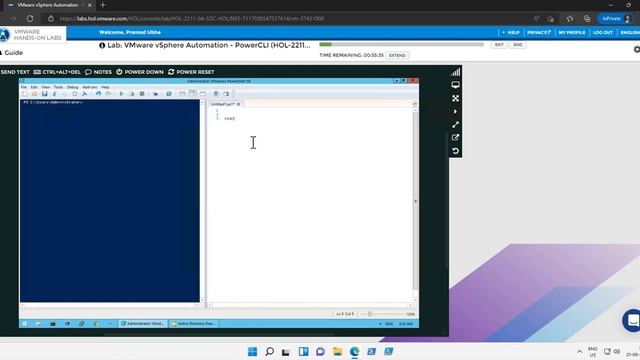
Task: Click the circular refresh console icon
Action: click(456, 151)
